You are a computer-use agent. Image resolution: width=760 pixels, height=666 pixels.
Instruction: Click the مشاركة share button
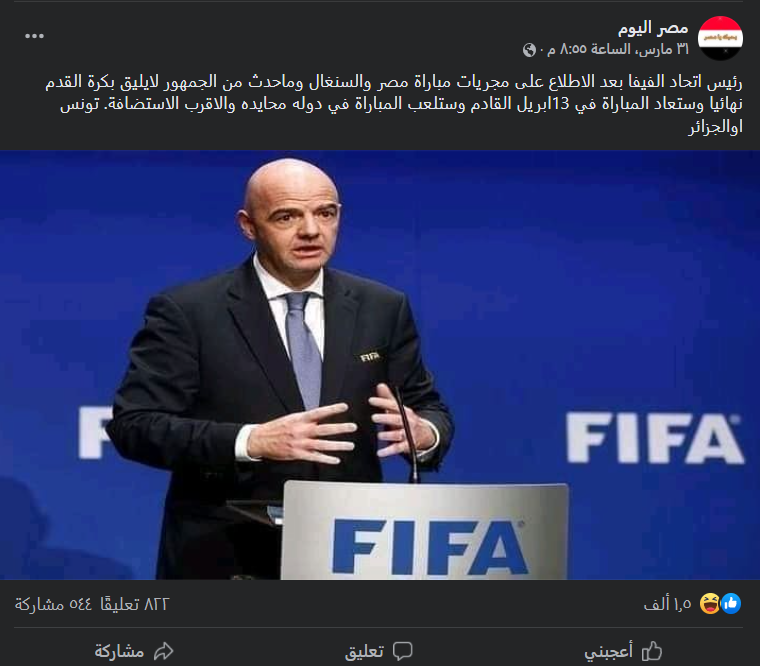[134, 651]
